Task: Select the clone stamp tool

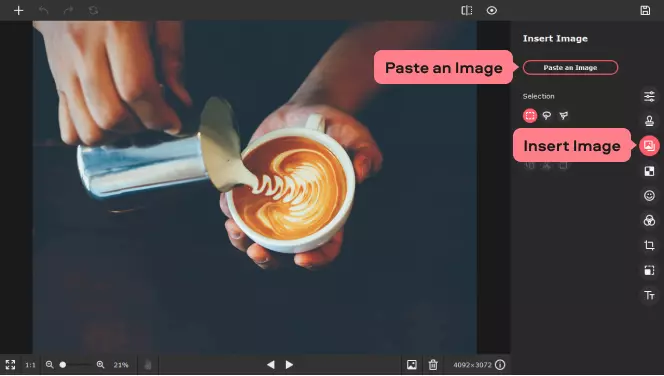Action: [649, 121]
